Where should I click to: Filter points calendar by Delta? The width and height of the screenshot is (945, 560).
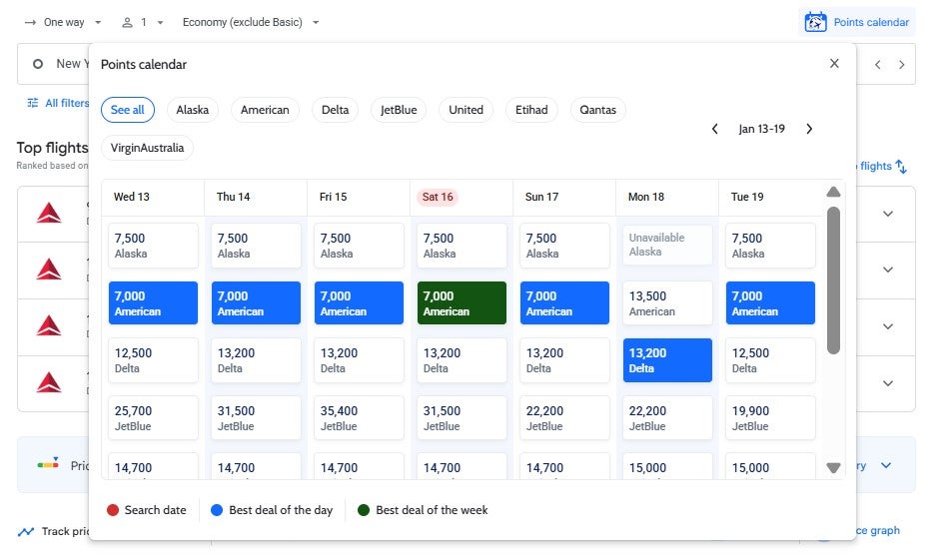click(335, 110)
